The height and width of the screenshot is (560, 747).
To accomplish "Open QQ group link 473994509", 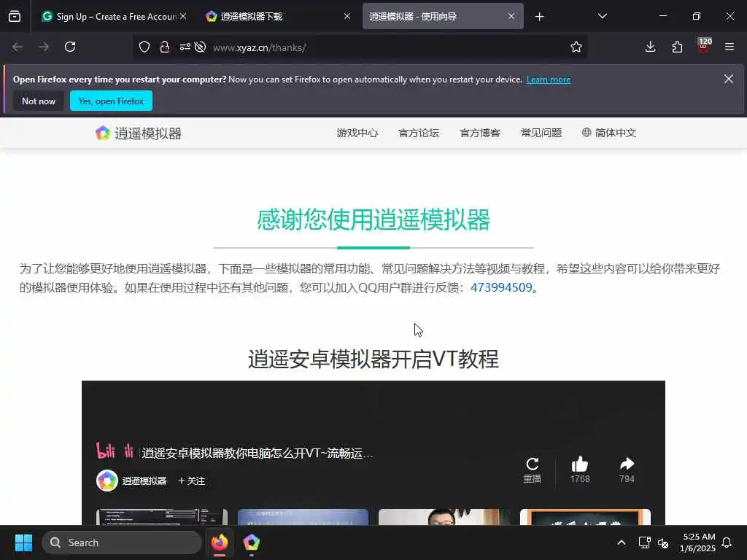I will pos(500,287).
